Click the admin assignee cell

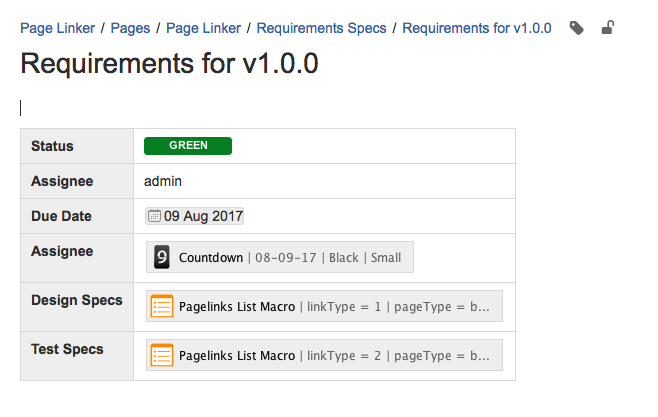click(163, 181)
